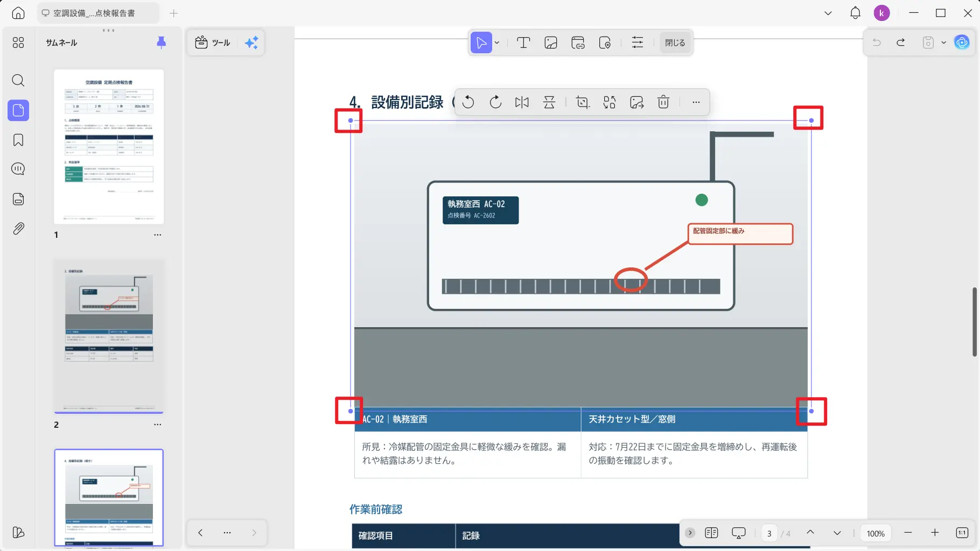Open options for page 2 thumbnail
The height and width of the screenshot is (551, 980).
pyautogui.click(x=157, y=425)
